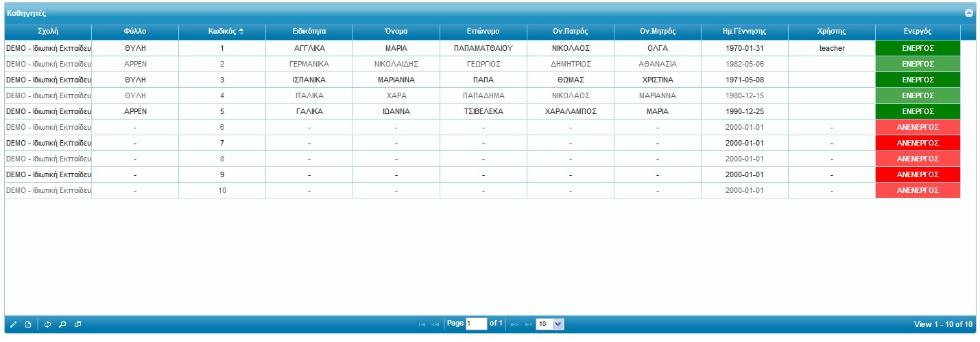Click the Ημ.Γέννησης column header
The width and height of the screenshot is (980, 342).
pyautogui.click(x=744, y=32)
